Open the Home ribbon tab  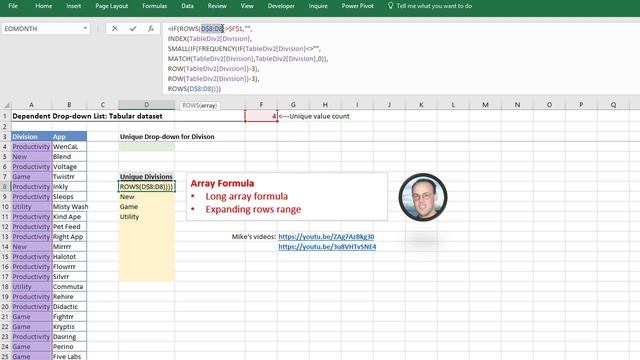click(43, 6)
